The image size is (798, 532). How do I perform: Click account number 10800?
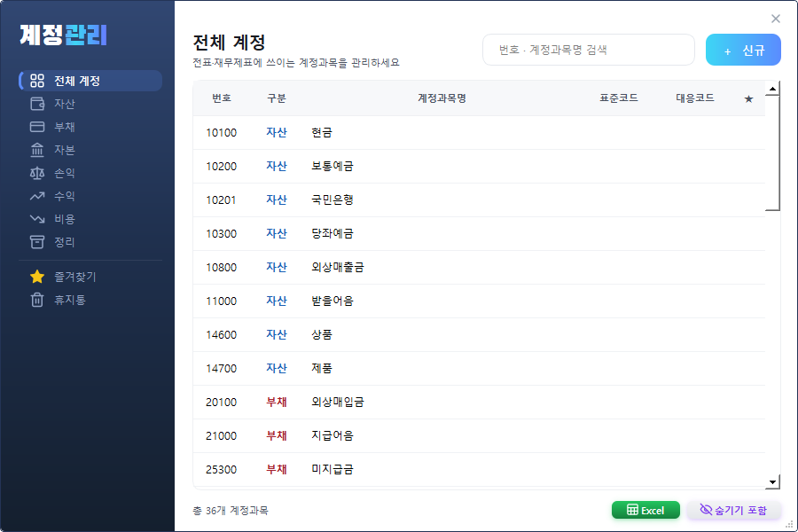pyautogui.click(x=221, y=267)
